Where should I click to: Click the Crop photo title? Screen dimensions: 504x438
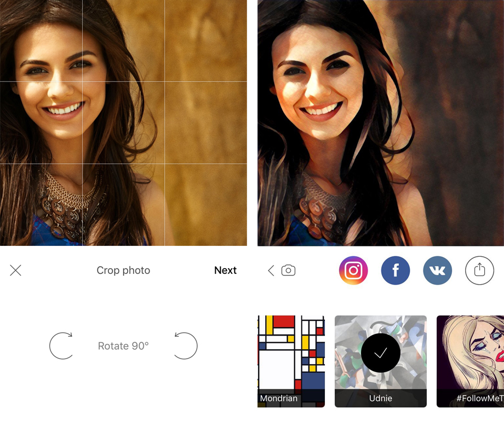point(123,270)
